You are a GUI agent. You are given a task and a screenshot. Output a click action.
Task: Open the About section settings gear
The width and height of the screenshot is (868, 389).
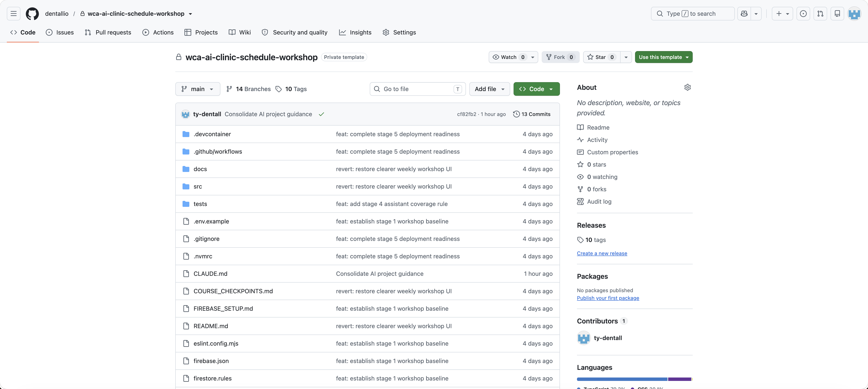click(687, 87)
